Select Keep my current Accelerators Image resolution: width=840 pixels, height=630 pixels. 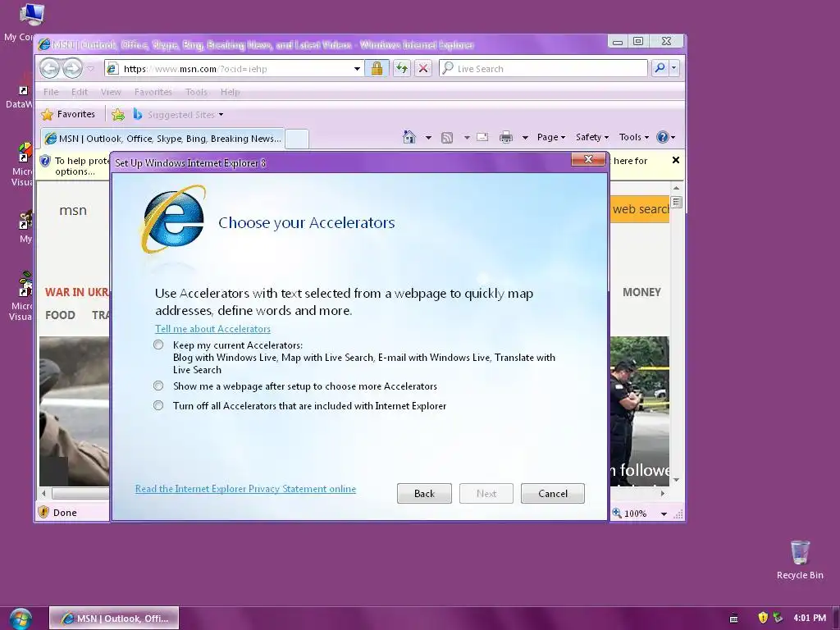158,345
